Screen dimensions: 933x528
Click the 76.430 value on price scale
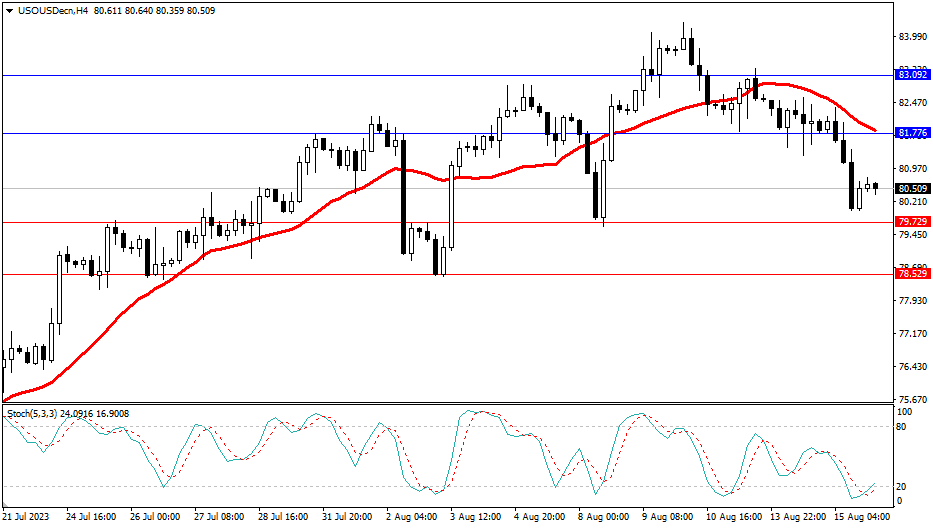[x=911, y=367]
